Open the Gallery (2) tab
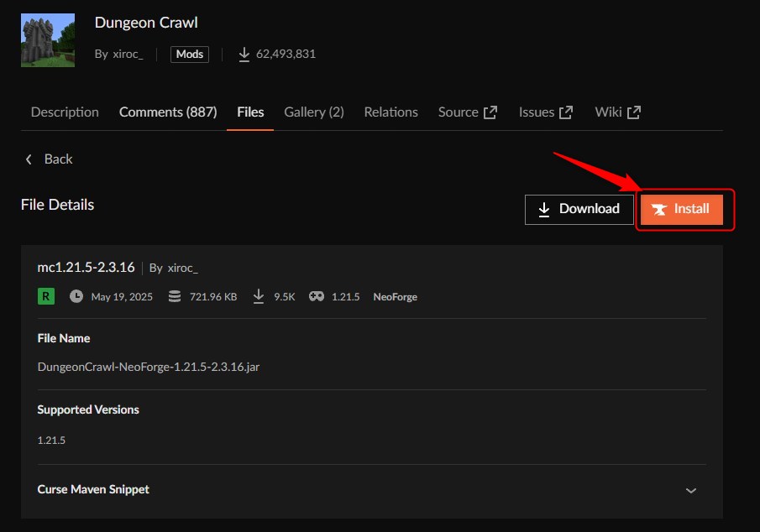760x532 pixels. [x=314, y=112]
